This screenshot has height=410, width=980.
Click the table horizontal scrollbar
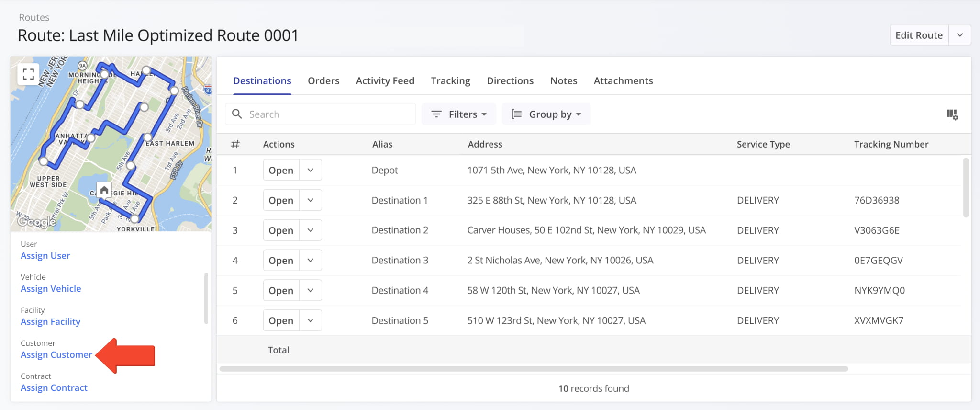click(x=534, y=369)
